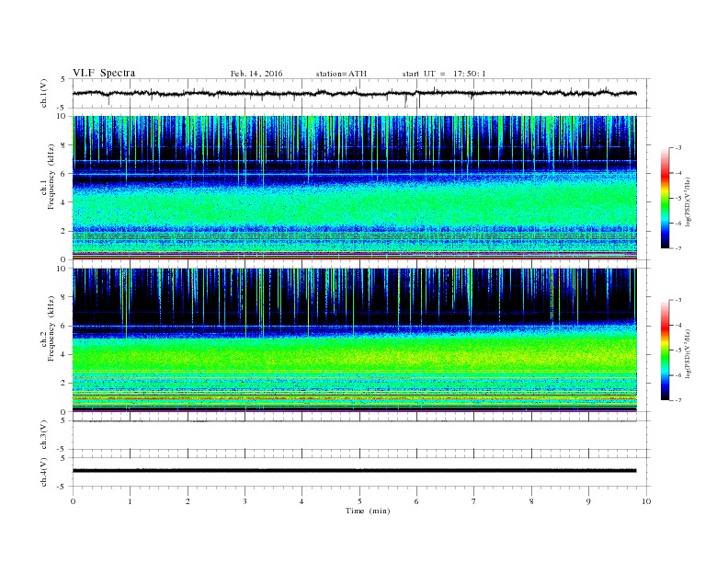The height and width of the screenshot is (563, 728).
Task: Click time axis tick label "9"
Action: tap(588, 501)
